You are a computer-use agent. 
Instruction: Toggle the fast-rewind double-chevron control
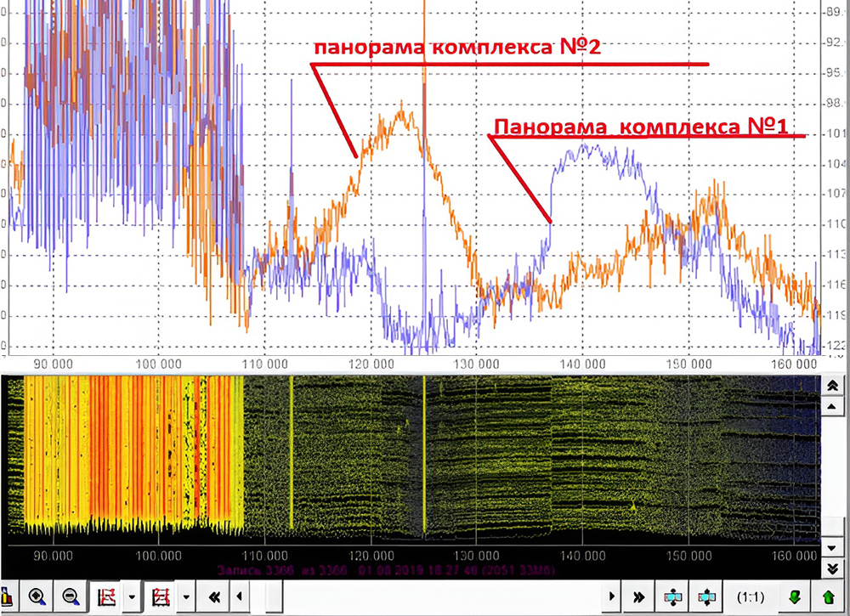pos(214,596)
